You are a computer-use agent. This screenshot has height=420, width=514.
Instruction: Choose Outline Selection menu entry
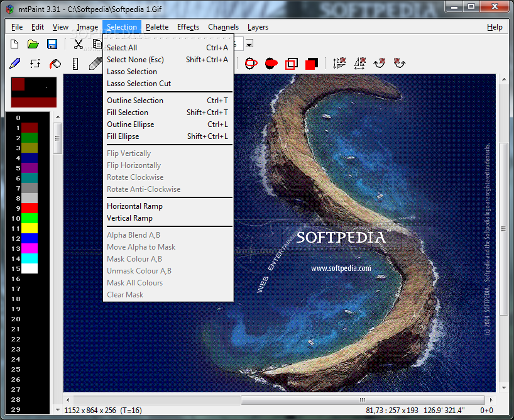click(168, 101)
